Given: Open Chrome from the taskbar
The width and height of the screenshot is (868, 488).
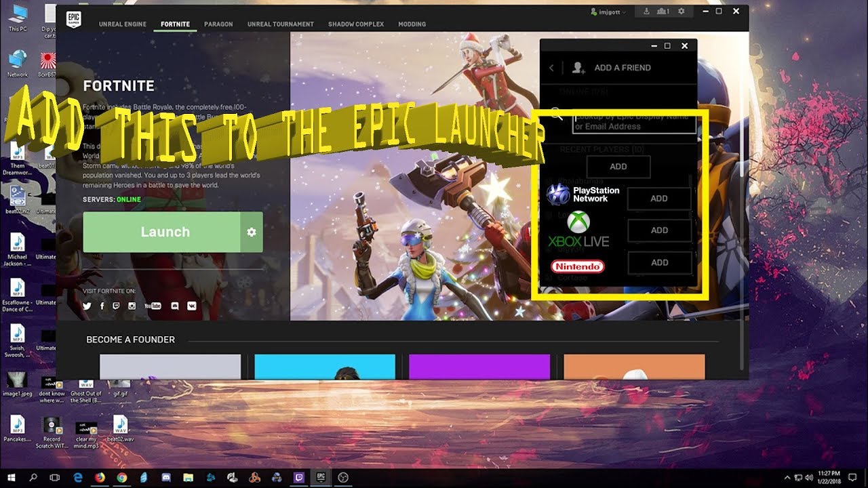Looking at the screenshot, I should (x=121, y=478).
